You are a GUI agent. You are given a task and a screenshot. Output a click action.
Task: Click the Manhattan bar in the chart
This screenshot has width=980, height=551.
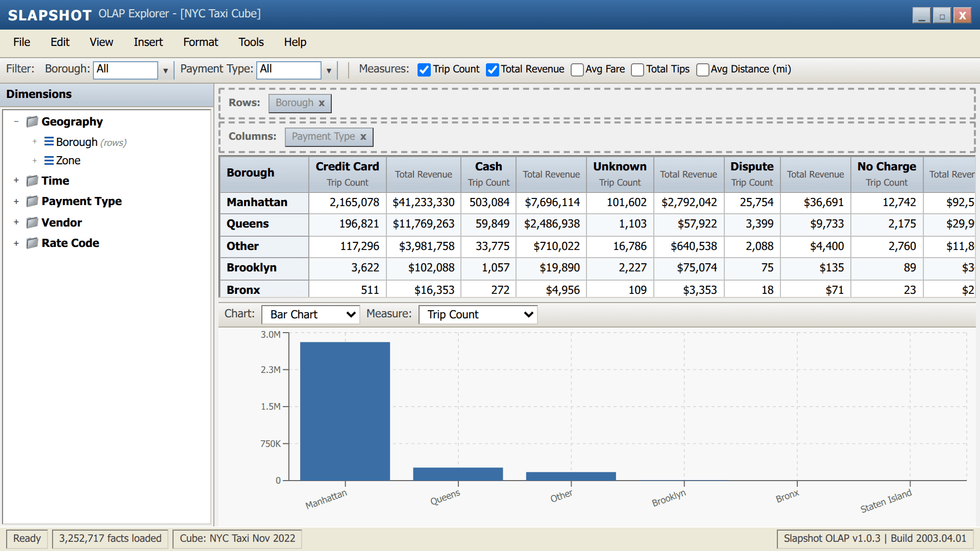tap(345, 408)
